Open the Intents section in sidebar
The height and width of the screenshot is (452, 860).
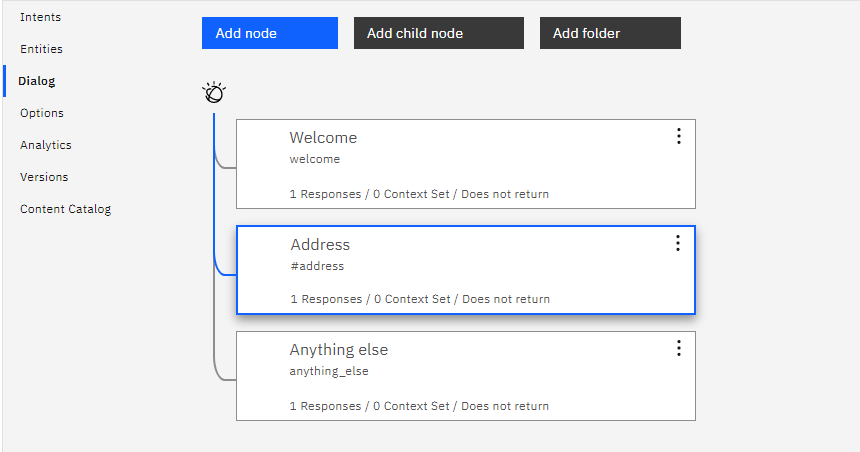tap(41, 17)
